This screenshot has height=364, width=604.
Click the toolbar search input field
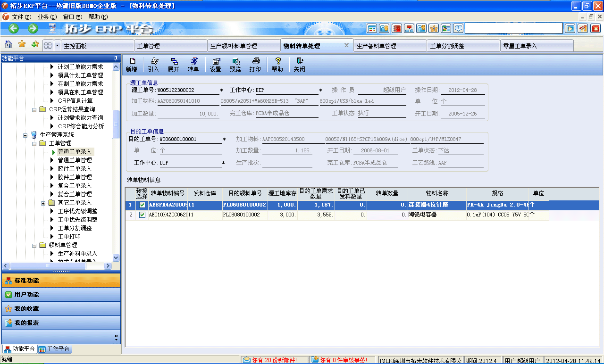(x=514, y=28)
